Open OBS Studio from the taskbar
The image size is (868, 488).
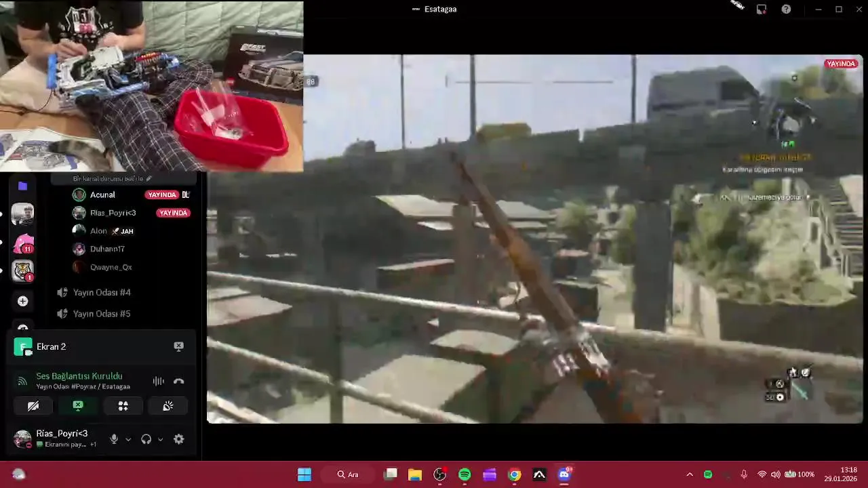439,474
